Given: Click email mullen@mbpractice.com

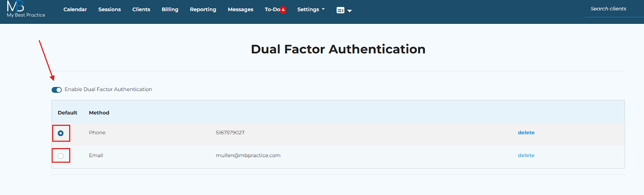Looking at the screenshot, I should (x=248, y=155).
